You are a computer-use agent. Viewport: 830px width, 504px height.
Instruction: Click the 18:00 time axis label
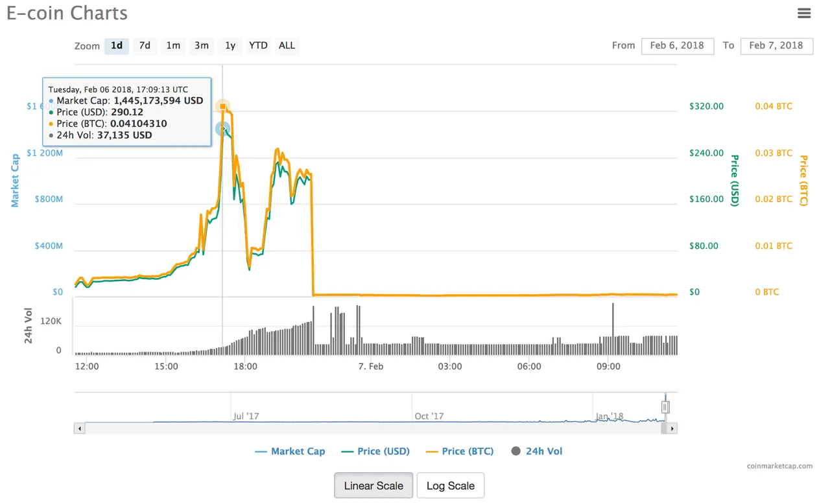pos(245,366)
